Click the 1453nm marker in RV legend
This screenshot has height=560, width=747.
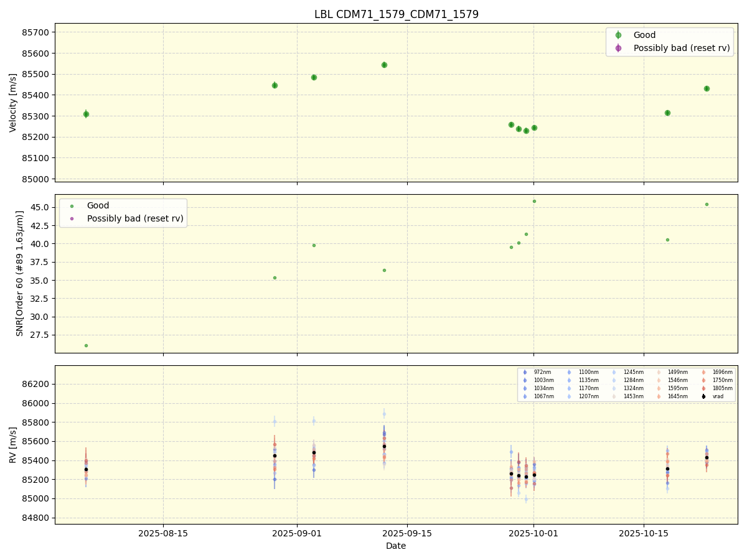614,396
